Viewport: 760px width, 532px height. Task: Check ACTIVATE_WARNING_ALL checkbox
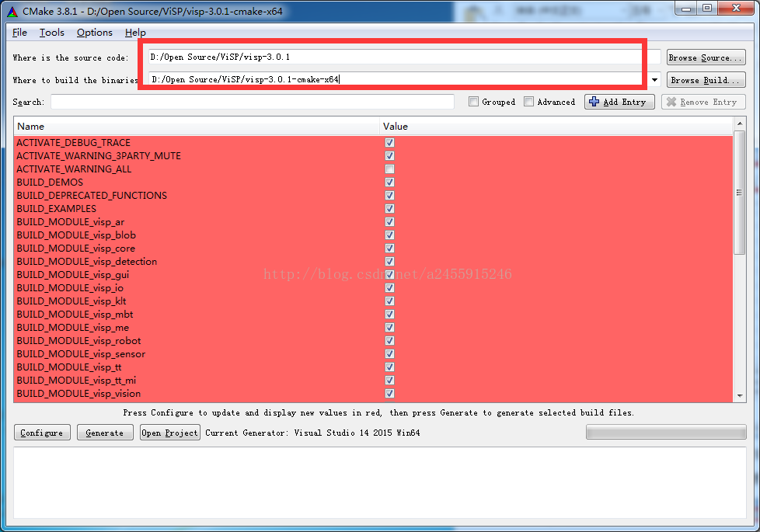point(389,169)
